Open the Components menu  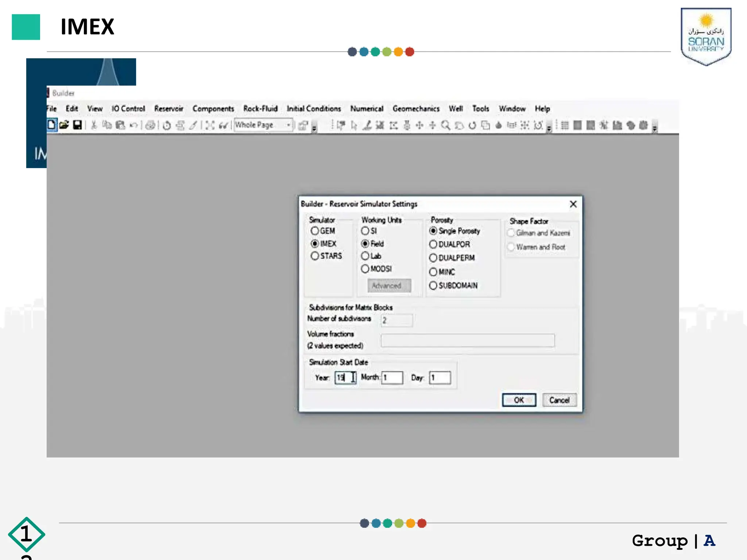(x=213, y=109)
